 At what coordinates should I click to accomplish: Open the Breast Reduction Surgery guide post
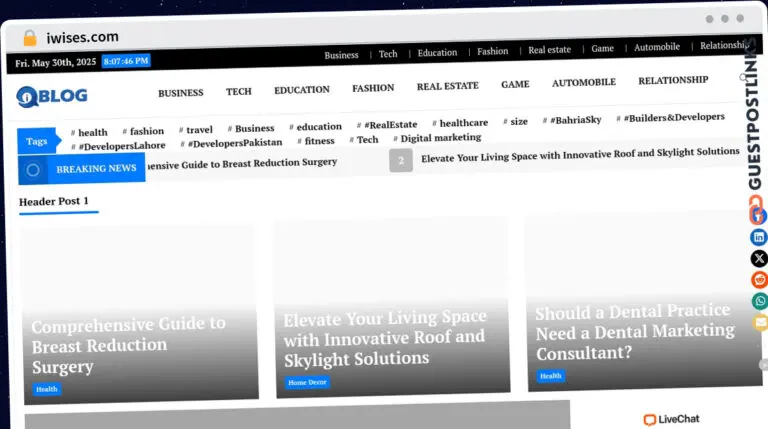click(128, 344)
